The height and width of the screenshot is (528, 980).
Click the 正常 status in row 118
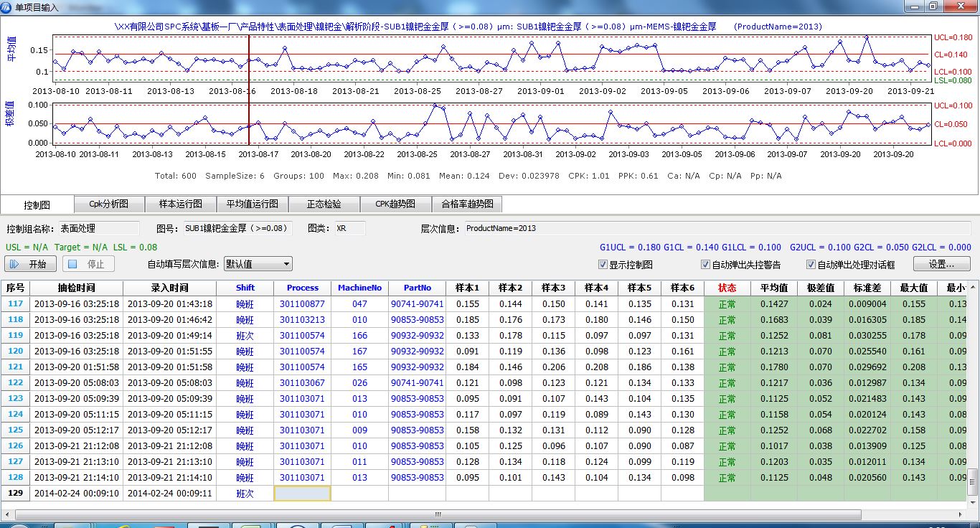[727, 320]
